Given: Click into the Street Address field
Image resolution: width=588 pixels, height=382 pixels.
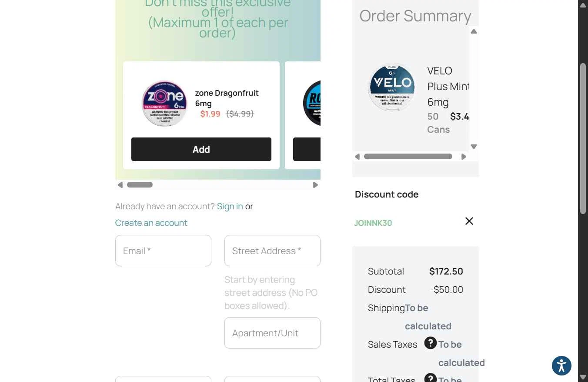Looking at the screenshot, I should [272, 251].
